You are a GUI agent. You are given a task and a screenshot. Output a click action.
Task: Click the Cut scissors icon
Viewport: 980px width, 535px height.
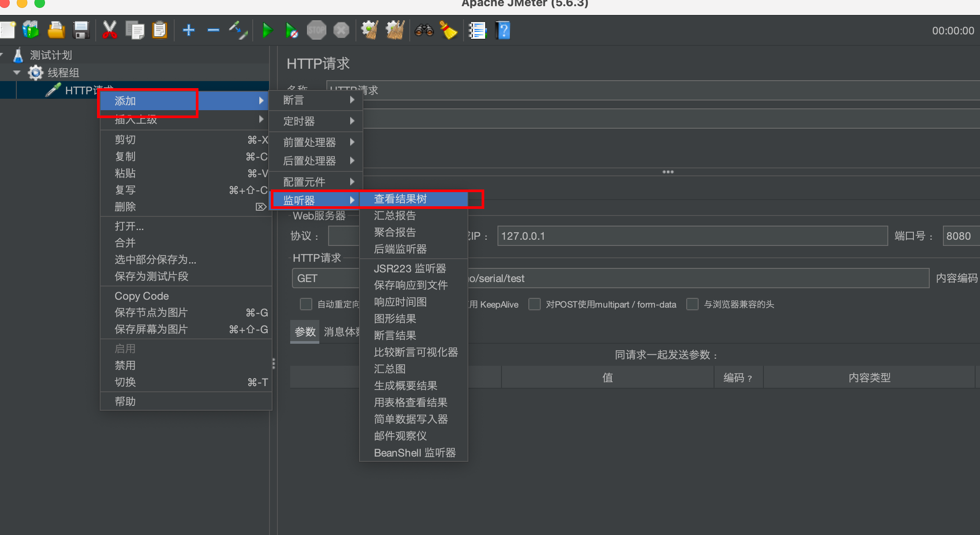[x=110, y=30]
